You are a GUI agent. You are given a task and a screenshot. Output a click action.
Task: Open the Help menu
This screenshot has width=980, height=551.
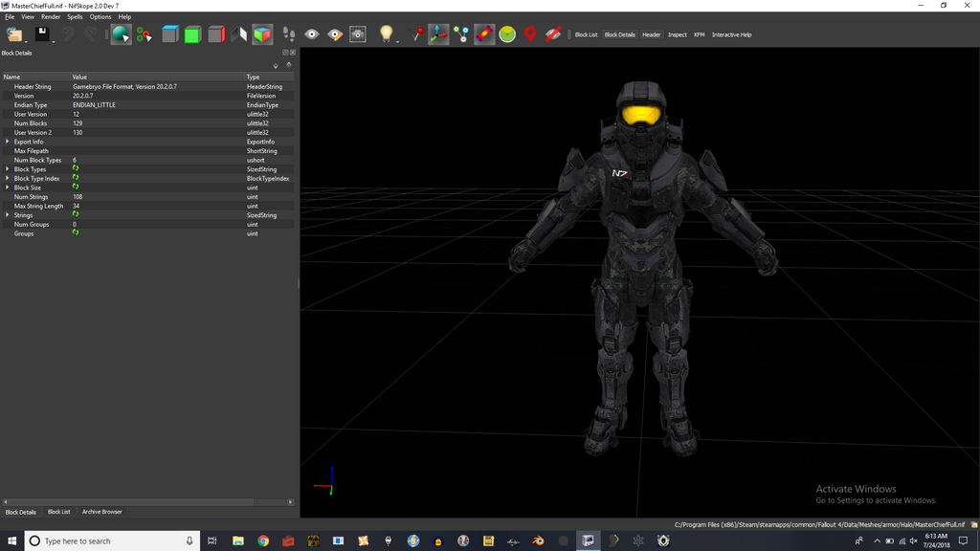[124, 17]
